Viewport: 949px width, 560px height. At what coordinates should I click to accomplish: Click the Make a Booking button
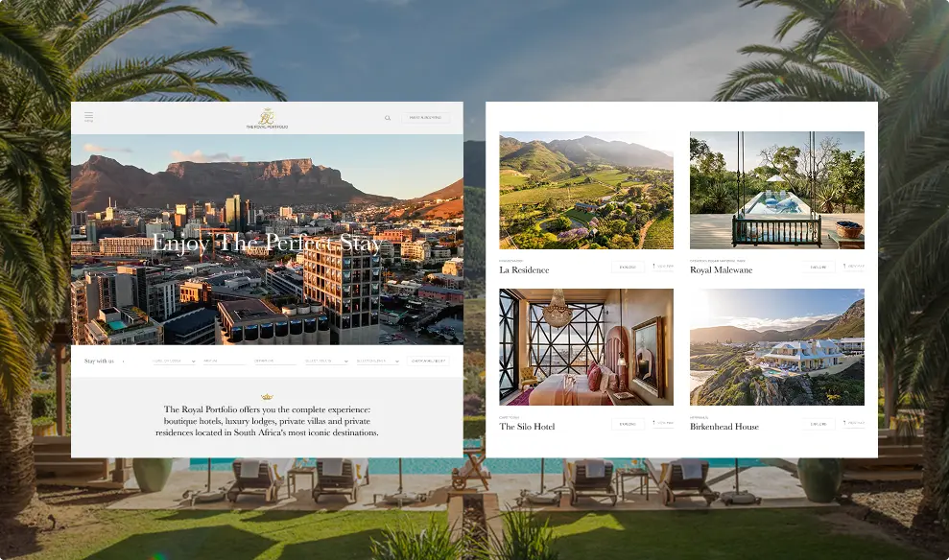[425, 118]
